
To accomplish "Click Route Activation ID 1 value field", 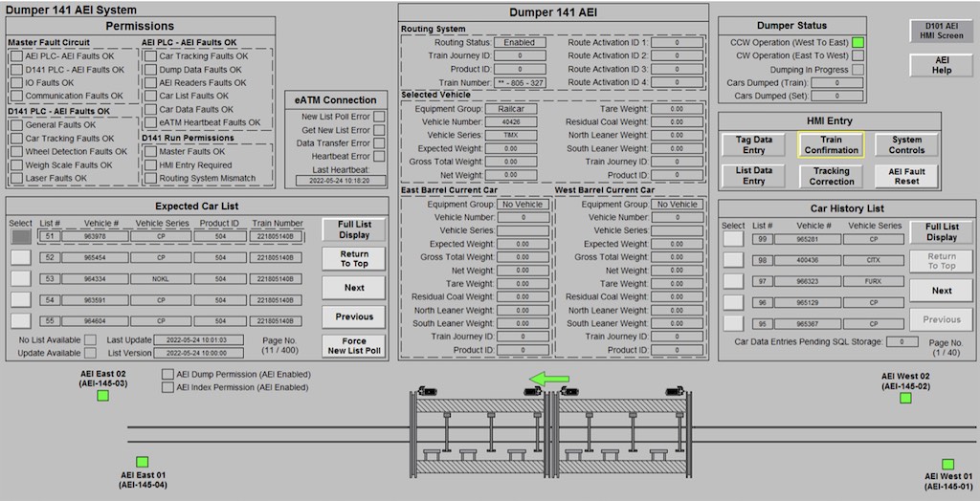I will click(677, 42).
